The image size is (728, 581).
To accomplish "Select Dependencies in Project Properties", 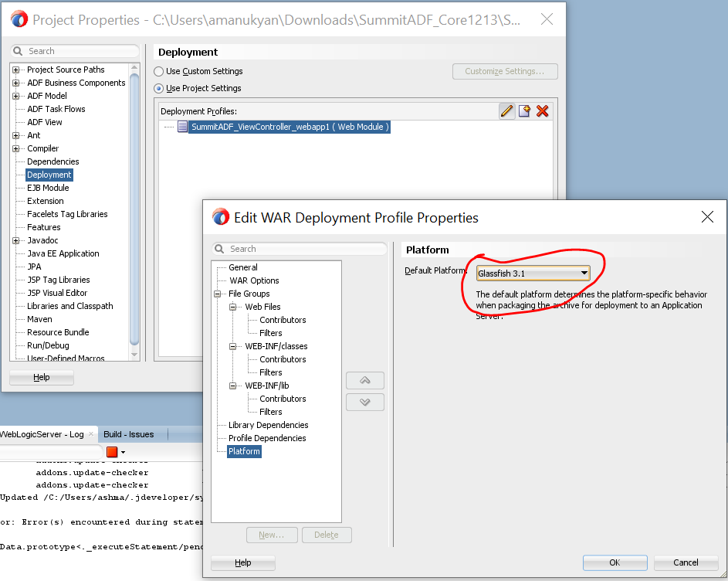I will coord(53,161).
